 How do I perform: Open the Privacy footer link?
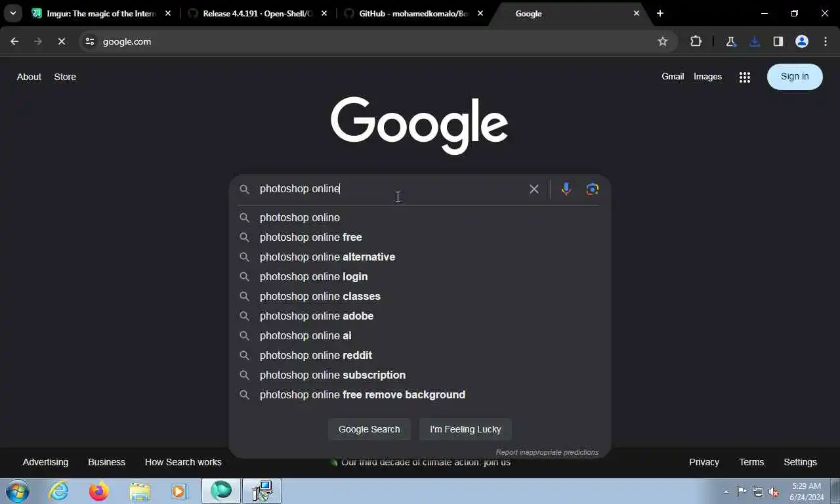704,462
